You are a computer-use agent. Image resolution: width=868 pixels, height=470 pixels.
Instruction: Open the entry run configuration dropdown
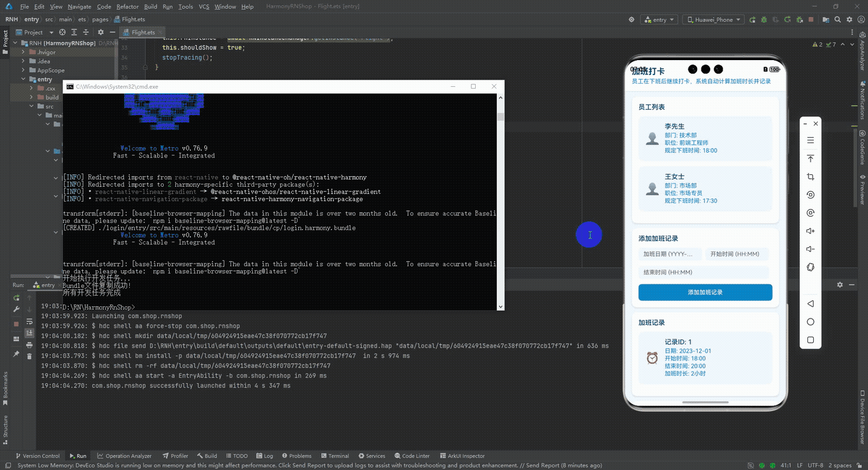(659, 20)
